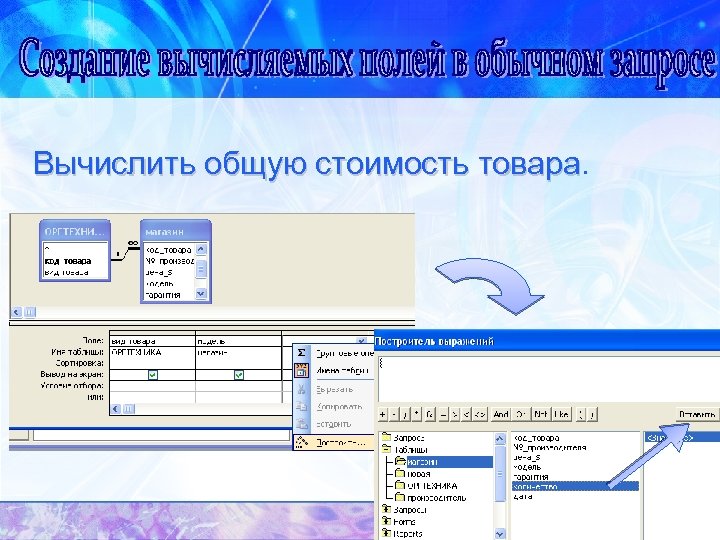Click the division slash operator button

[x=405, y=415]
